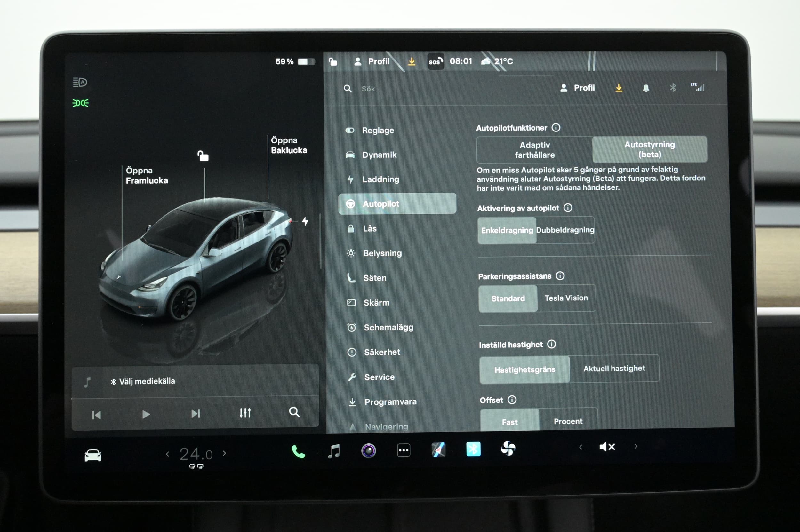Select Adaptiv farthållare option
This screenshot has height=532, width=800.
(x=535, y=150)
